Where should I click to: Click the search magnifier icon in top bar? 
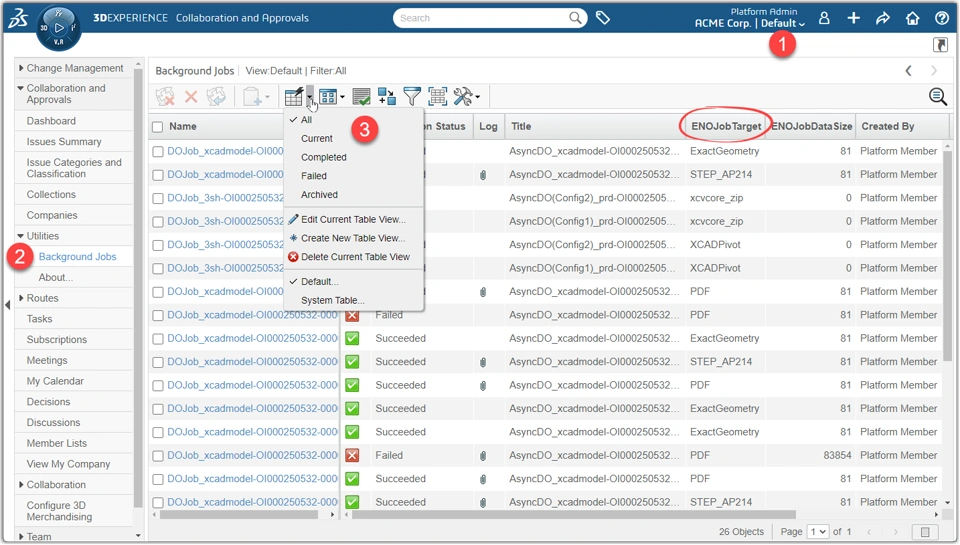click(575, 18)
